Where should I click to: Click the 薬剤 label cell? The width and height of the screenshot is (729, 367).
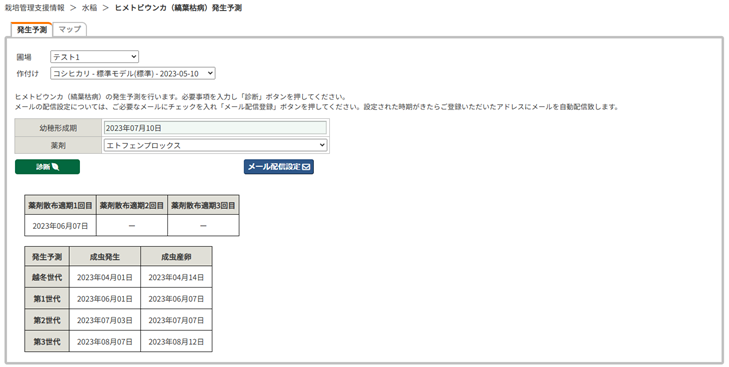tap(58, 145)
